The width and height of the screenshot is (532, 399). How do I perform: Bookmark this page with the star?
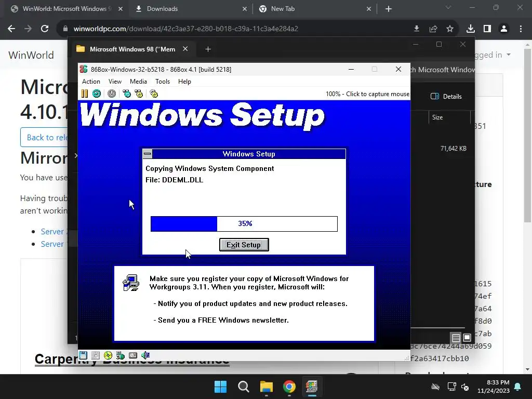(450, 29)
